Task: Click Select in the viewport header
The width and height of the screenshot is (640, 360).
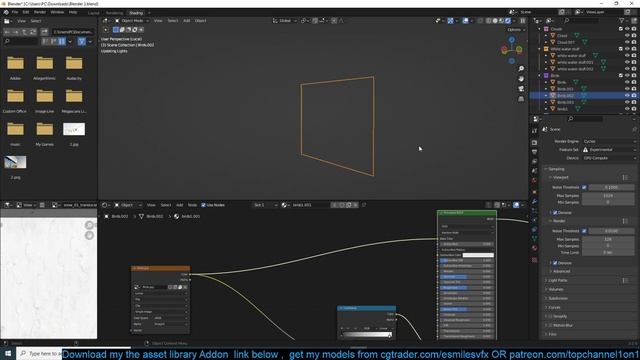Action: point(173,20)
